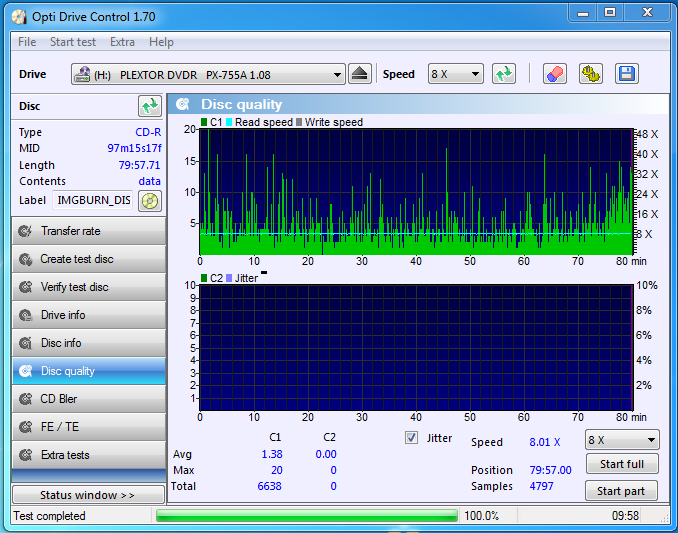This screenshot has width=678, height=533.
Task: Click the drive icon in drive selector
Action: tap(82, 74)
